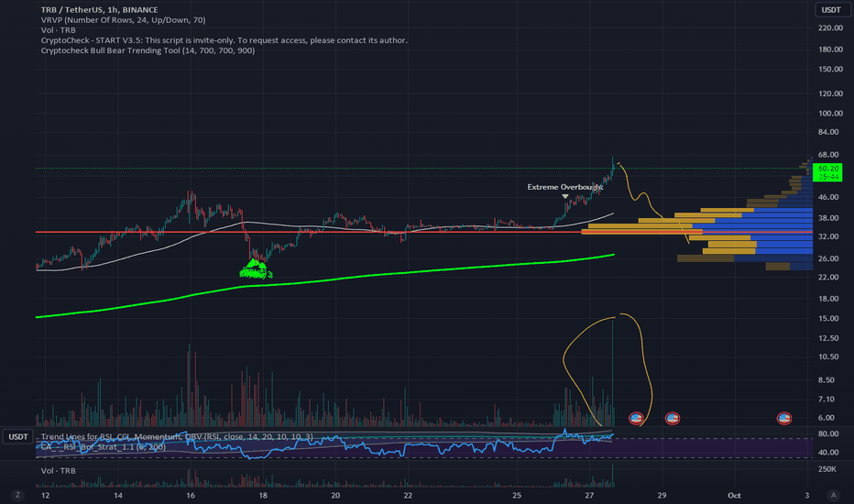Click date label 20 on time axis
Screen dimensions: 854x504
point(335,495)
